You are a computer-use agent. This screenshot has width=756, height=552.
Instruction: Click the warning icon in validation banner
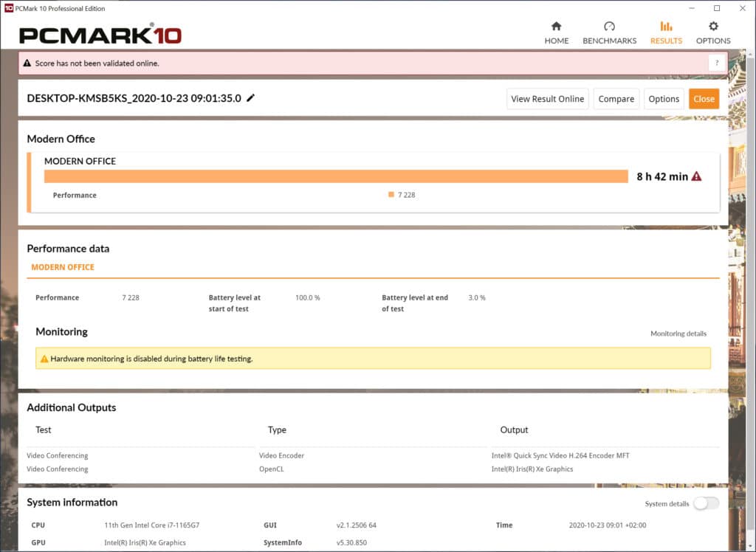27,63
